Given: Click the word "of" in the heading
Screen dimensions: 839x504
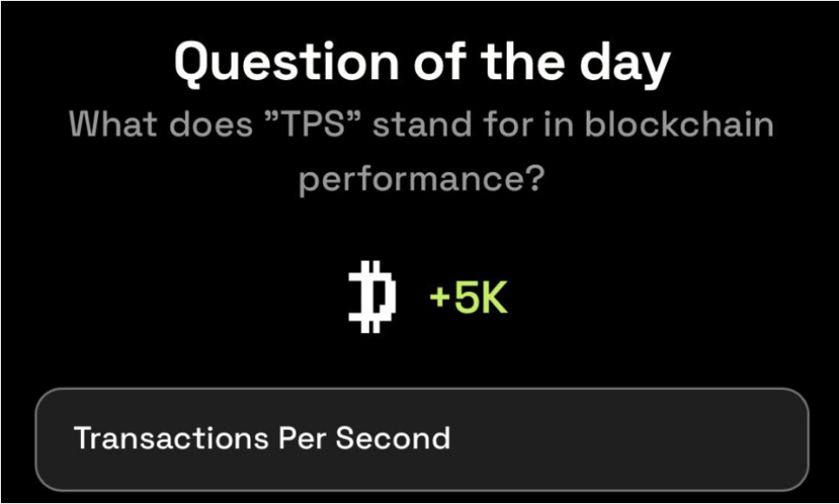Looking at the screenshot, I should click(x=424, y=64).
